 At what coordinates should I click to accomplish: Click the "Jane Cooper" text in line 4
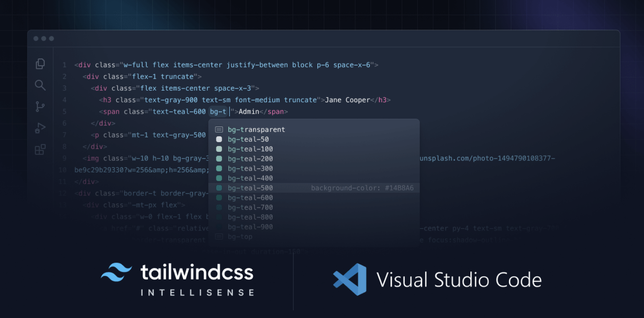click(348, 100)
